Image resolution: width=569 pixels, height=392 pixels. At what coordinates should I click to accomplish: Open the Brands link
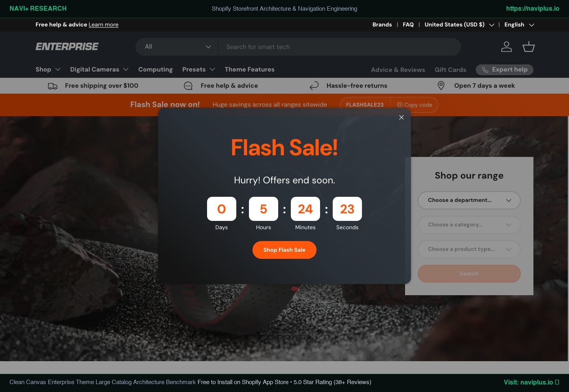(382, 24)
